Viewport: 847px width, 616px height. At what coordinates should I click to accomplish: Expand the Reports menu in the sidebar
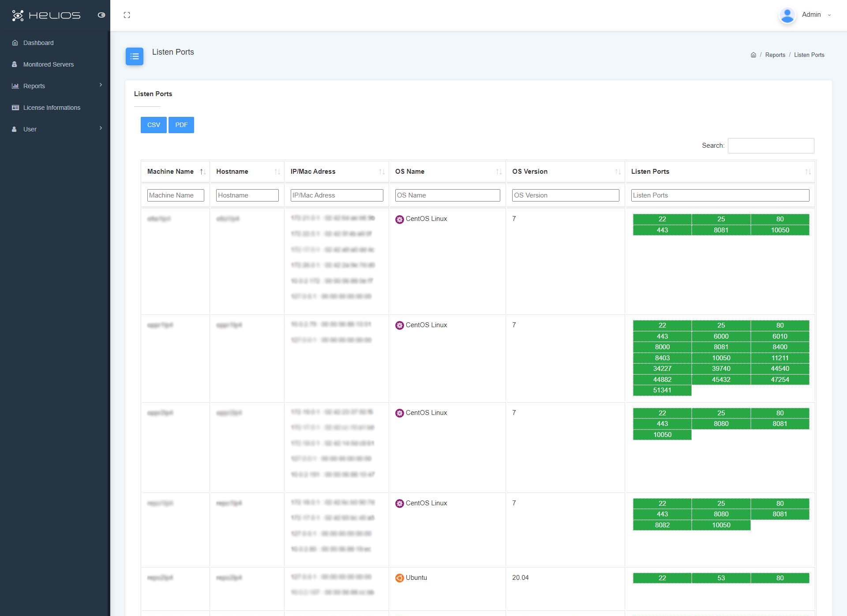point(34,86)
